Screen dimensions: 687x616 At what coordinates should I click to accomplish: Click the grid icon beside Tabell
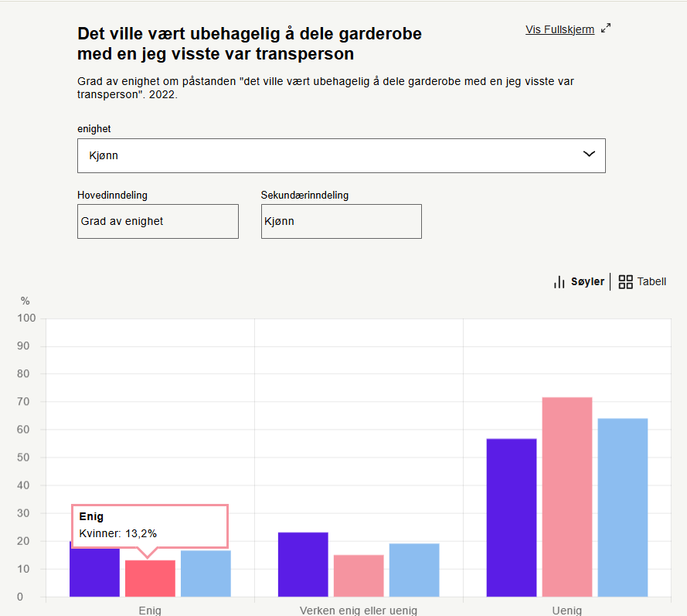626,282
